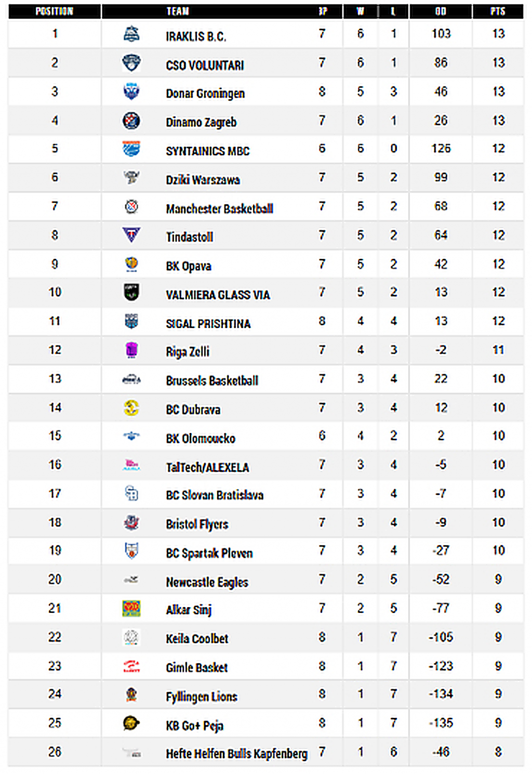Click the KB Go+ Peja logo
Viewport: 532px width, 774px height.
[x=131, y=723]
